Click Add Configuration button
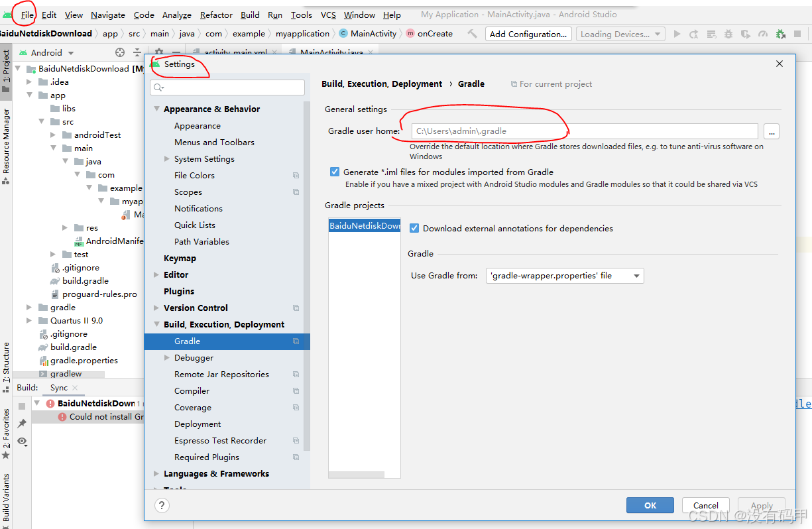The height and width of the screenshot is (529, 812). click(528, 34)
